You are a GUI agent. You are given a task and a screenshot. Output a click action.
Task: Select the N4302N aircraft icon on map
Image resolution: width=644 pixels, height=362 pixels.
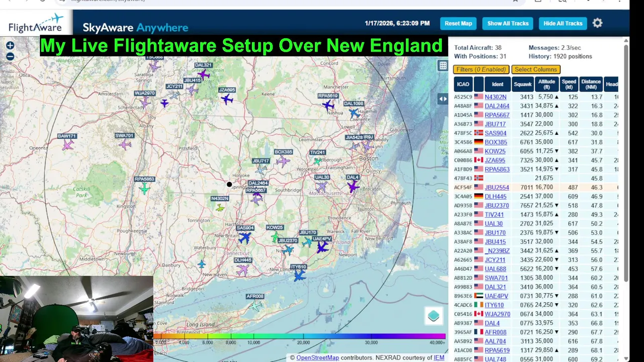pos(220,208)
